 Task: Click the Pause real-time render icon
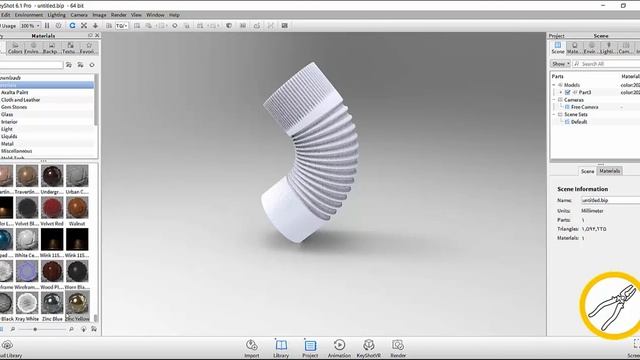point(47,26)
